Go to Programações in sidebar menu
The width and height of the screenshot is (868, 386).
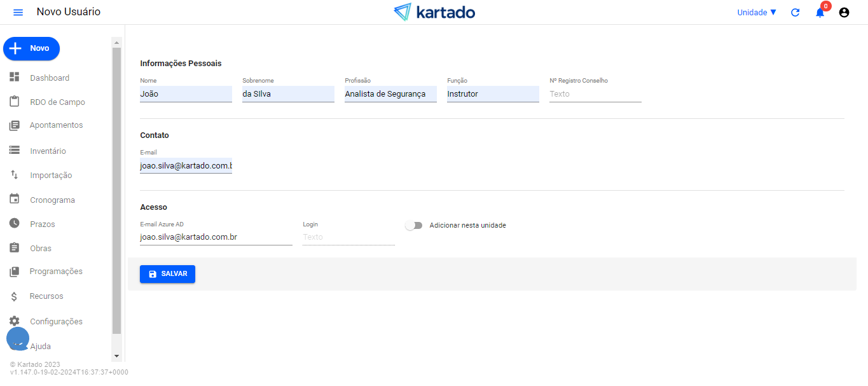(56, 272)
